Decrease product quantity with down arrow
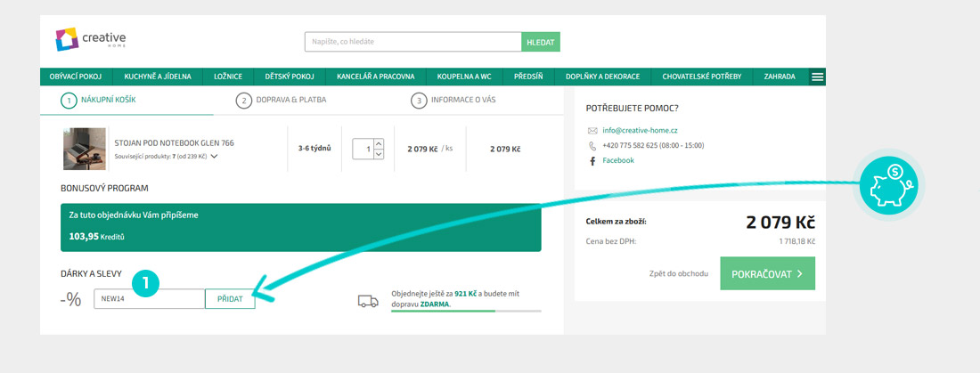Viewport: 980px width, 373px height. tap(379, 154)
